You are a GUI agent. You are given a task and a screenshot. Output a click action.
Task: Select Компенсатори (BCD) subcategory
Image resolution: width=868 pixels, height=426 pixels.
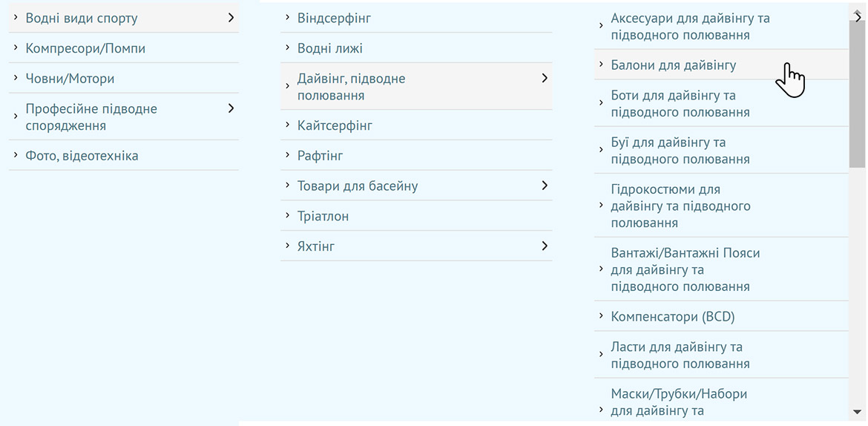tap(672, 317)
